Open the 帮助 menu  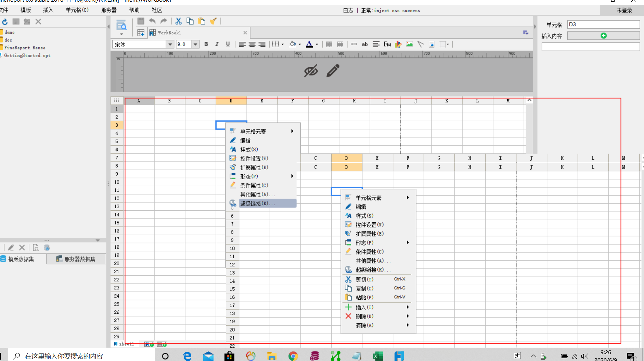pyautogui.click(x=134, y=10)
